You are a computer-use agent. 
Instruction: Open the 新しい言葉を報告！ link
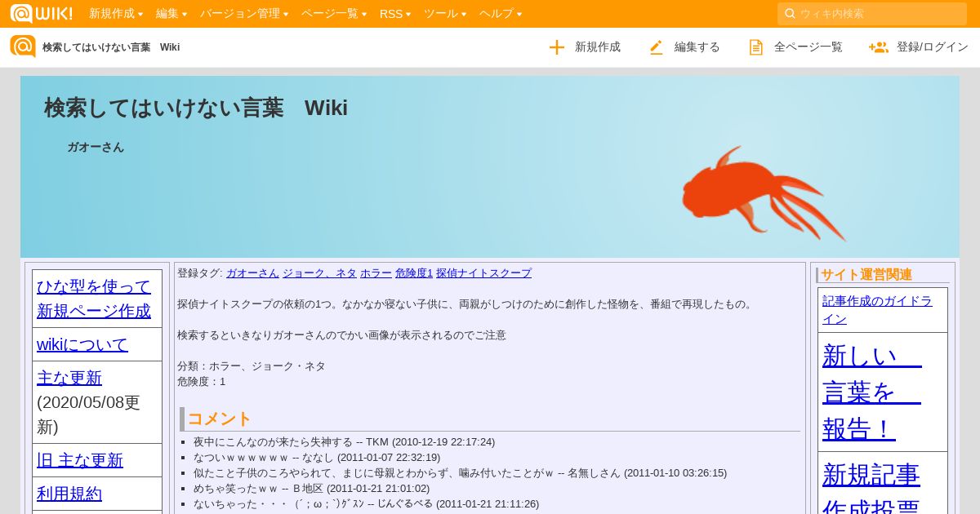click(x=872, y=392)
